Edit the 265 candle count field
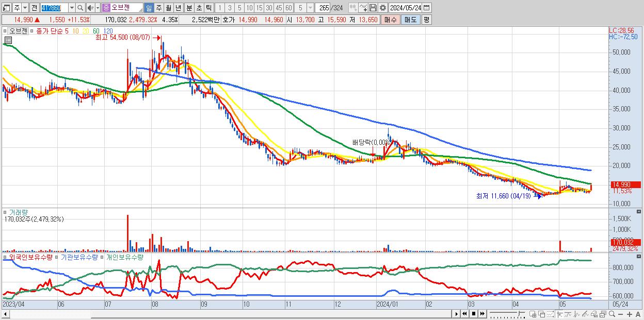Image resolution: width=644 pixels, height=320 pixels. click(323, 8)
